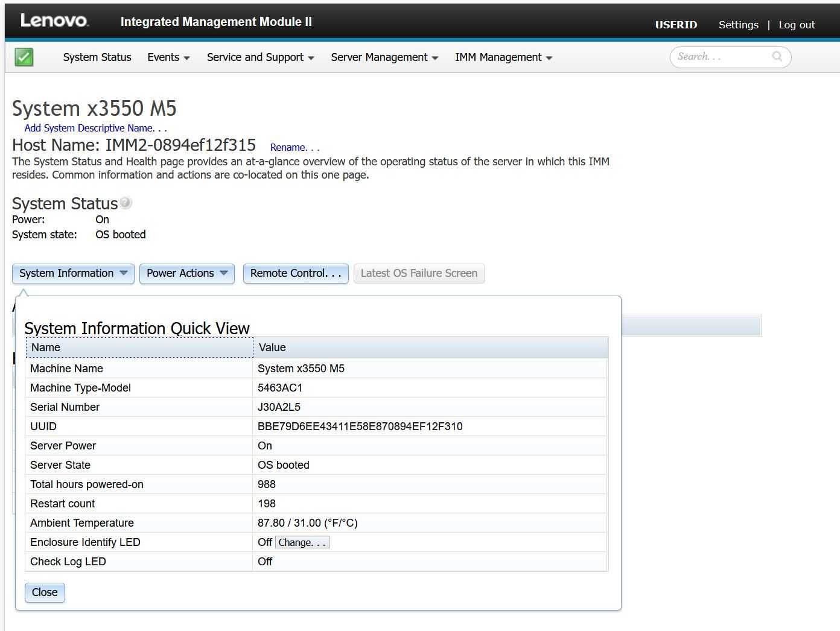Expand the Service and Support menu
Image resolution: width=840 pixels, height=631 pixels.
pyautogui.click(x=260, y=57)
